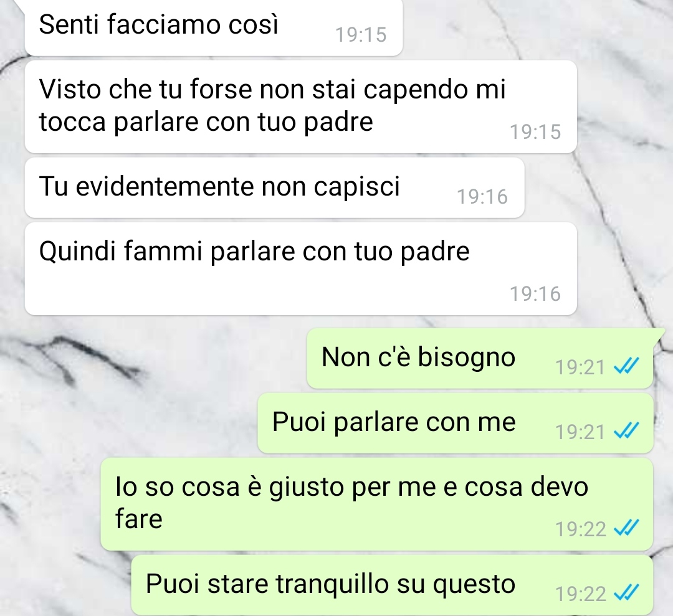Screen dimensions: 673x616
Task: Tap the 19:16 timestamp under "Quindi fammi parlare"
Action: tap(535, 294)
